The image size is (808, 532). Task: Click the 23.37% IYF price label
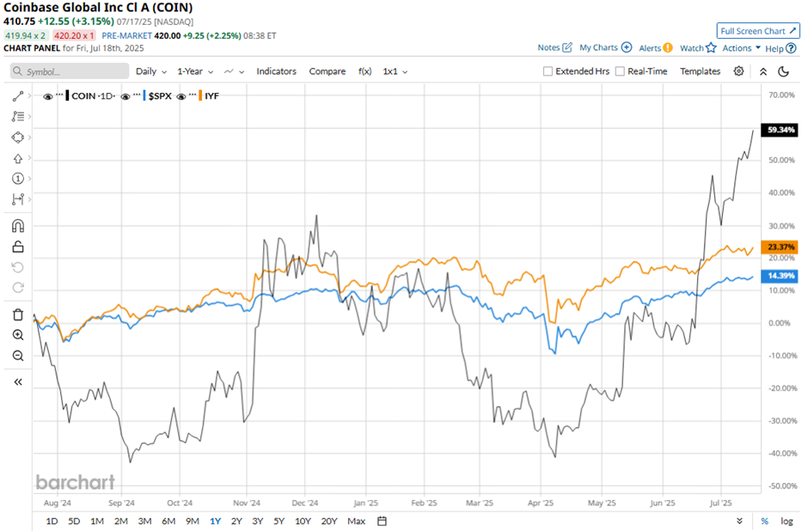point(780,248)
